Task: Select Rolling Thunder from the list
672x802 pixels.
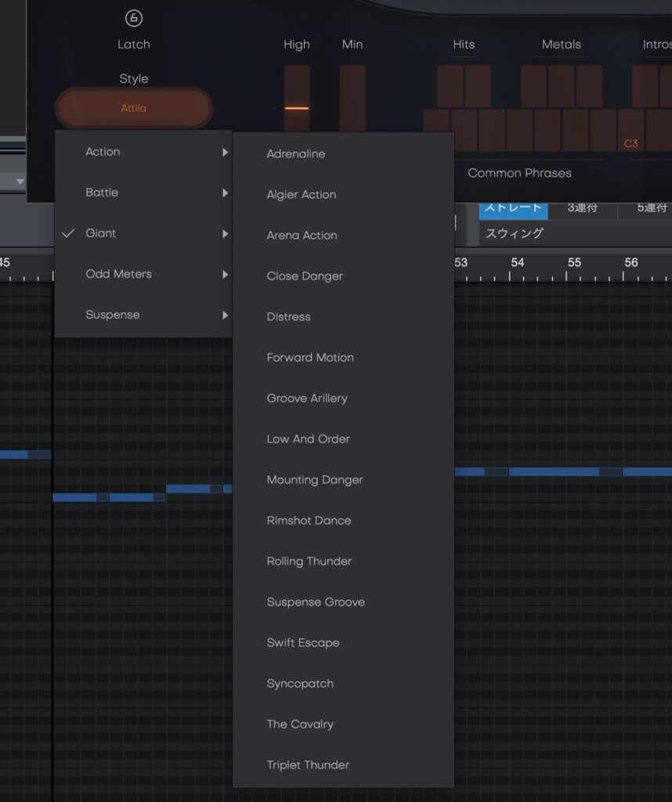Action: pos(309,562)
